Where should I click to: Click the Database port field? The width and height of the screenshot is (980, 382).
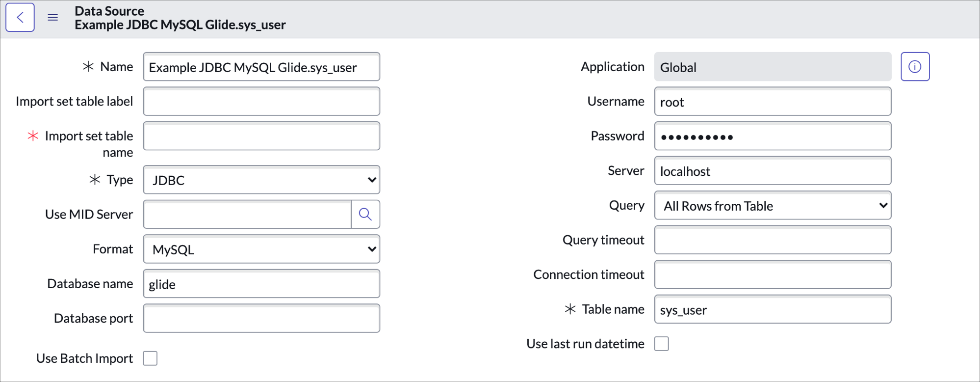tap(261, 318)
